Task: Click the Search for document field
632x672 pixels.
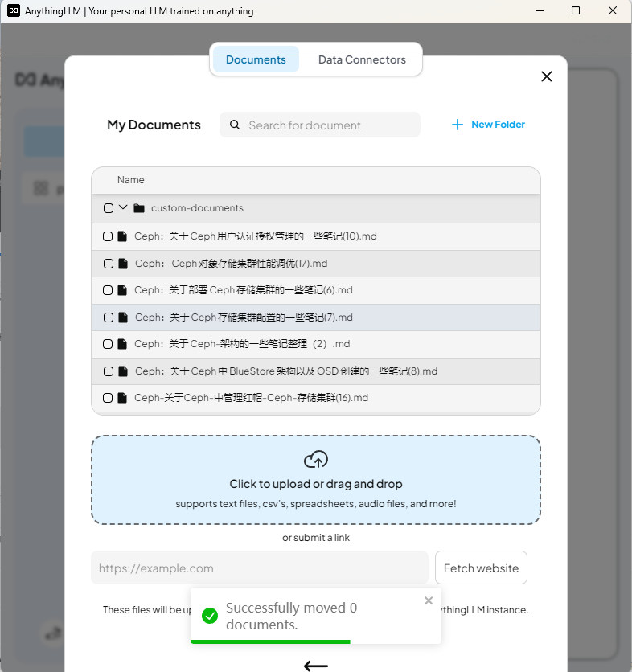Action: tap(320, 125)
